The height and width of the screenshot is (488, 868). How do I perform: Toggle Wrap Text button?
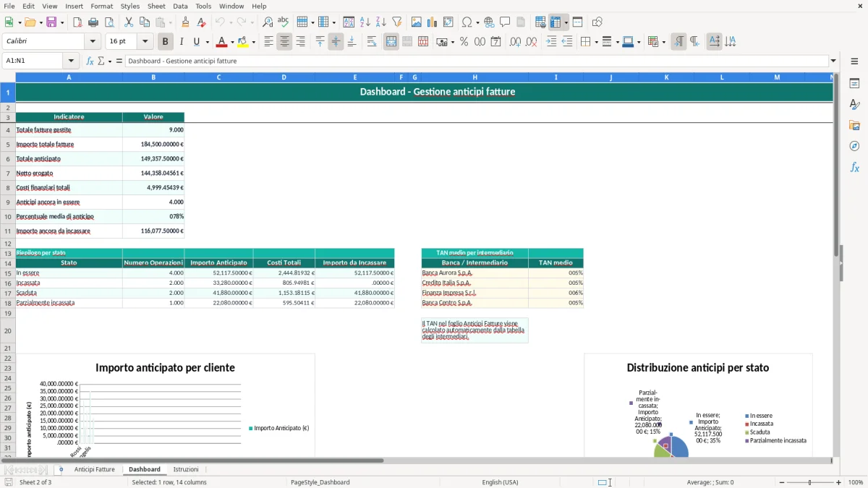point(372,42)
